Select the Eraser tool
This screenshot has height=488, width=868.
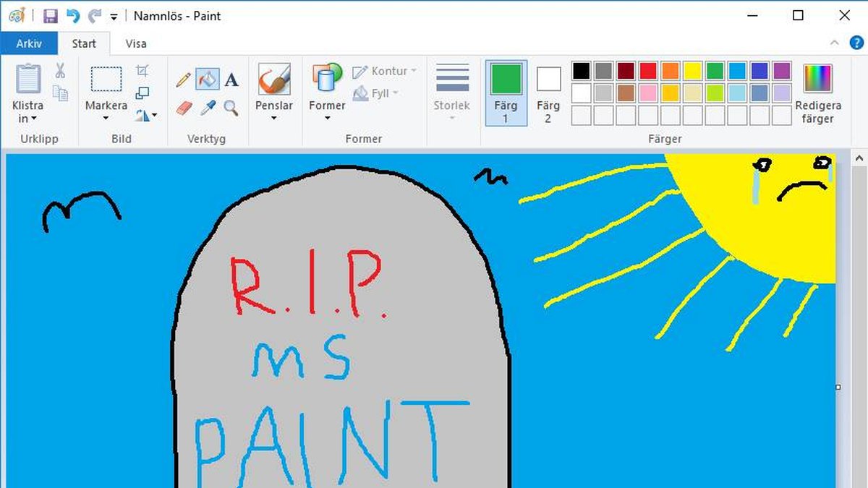pos(184,108)
